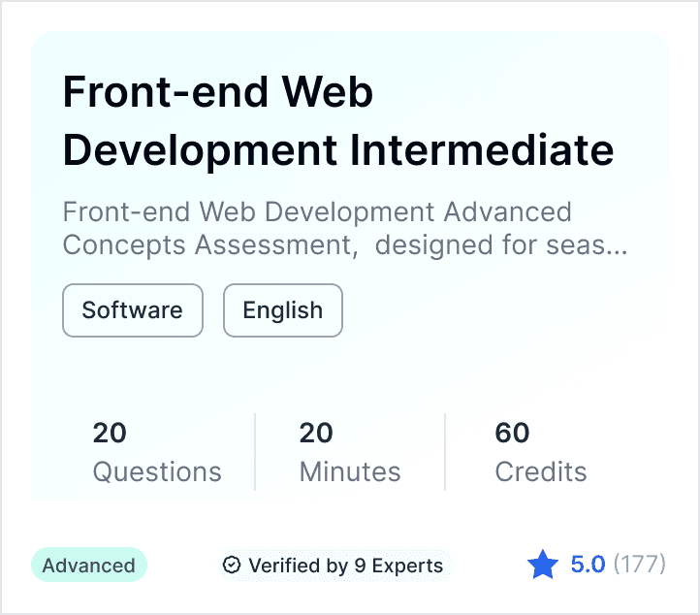Click the 60 Credits stat
This screenshot has width=700, height=615.
coord(541,452)
